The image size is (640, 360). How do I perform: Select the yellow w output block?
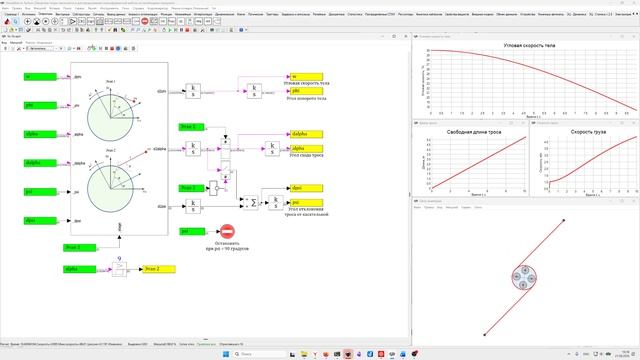point(306,76)
